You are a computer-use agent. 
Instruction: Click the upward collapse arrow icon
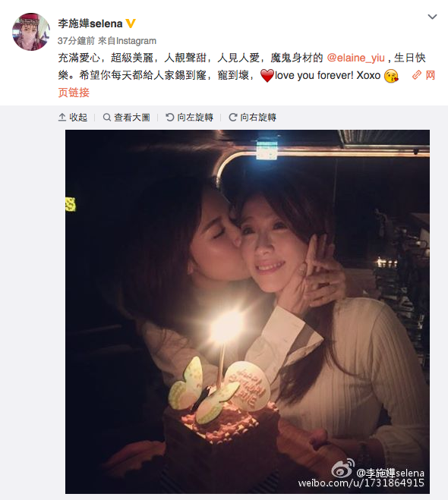click(x=62, y=118)
